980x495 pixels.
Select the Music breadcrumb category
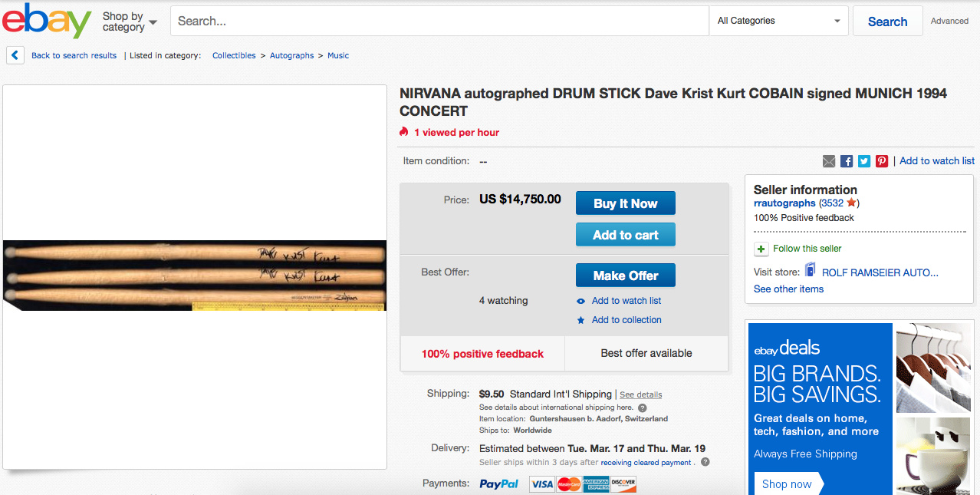tap(338, 55)
